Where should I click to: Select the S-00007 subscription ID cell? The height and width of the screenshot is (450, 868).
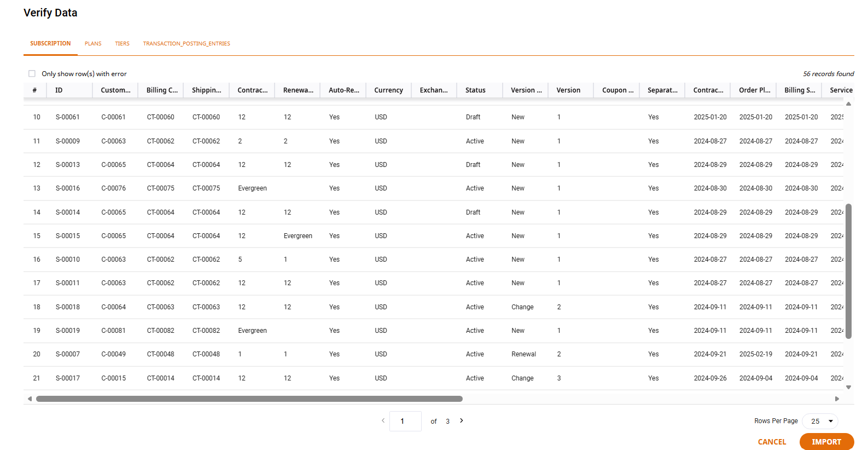pyautogui.click(x=68, y=354)
